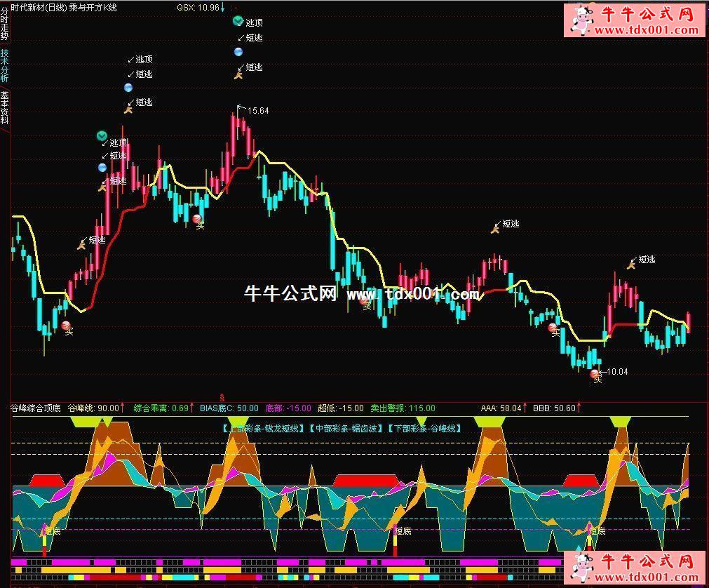Click the flag marker at the 15.64 high
The width and height of the screenshot is (709, 588).
(241, 108)
